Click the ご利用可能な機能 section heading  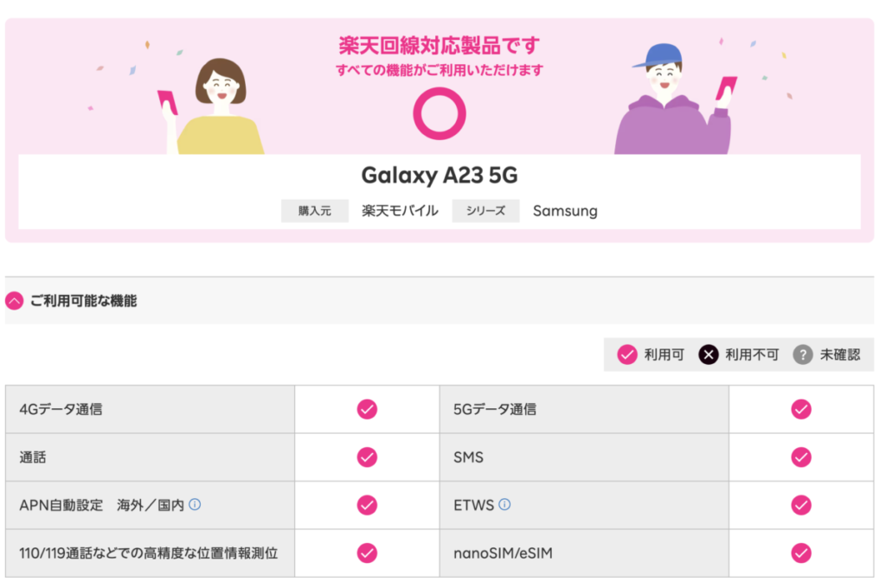[x=84, y=301]
